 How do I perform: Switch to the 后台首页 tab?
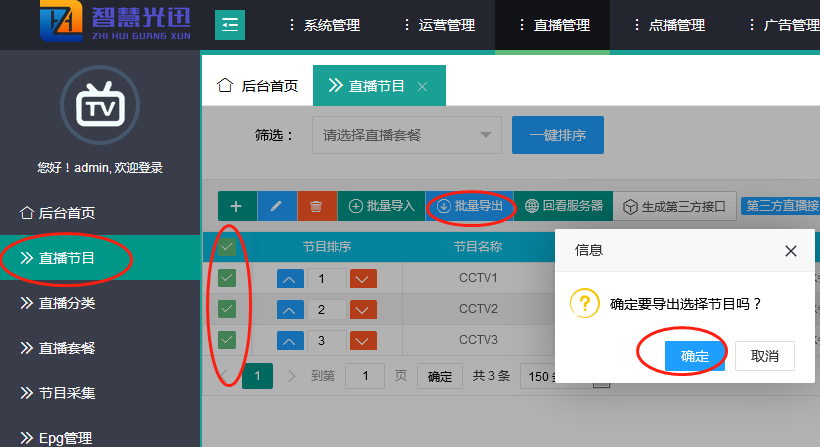pos(258,86)
